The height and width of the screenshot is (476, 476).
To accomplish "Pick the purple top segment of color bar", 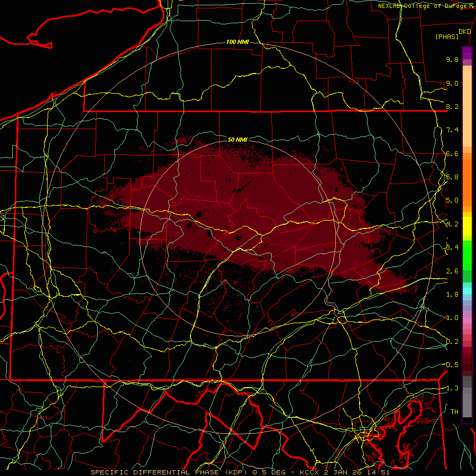I will pyautogui.click(x=467, y=53).
